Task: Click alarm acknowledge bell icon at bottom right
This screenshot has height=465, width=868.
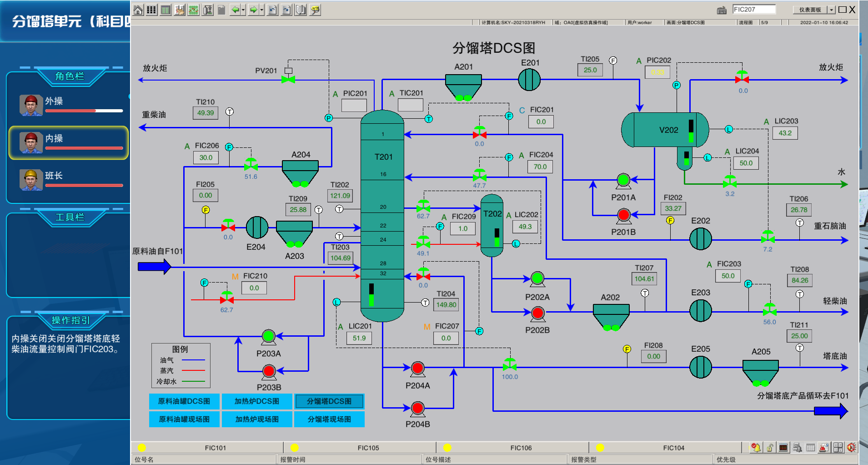Action: pos(756,448)
